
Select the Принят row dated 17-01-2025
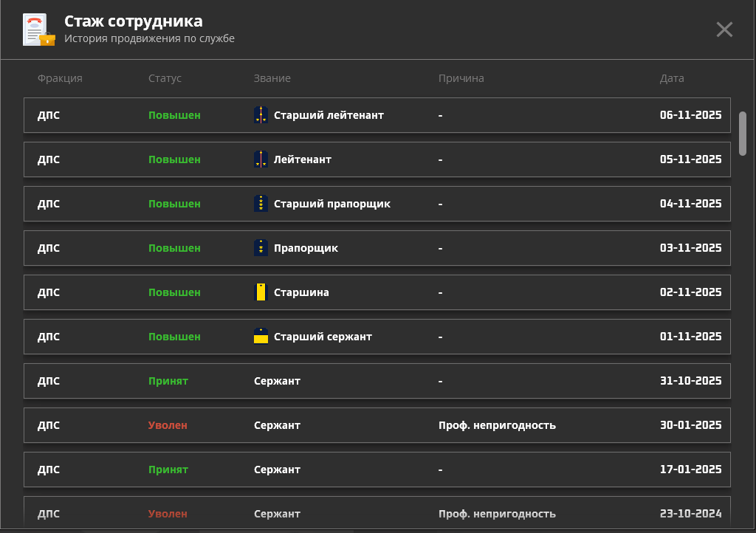(377, 470)
